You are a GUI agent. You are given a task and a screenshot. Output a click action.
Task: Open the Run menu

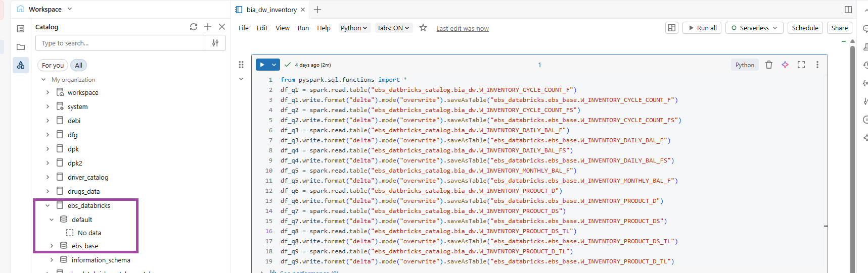click(x=303, y=28)
